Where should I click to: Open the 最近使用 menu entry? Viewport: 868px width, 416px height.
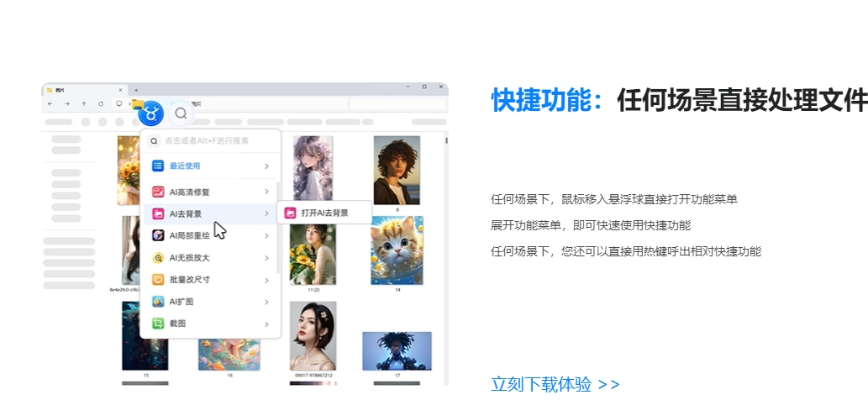[210, 166]
